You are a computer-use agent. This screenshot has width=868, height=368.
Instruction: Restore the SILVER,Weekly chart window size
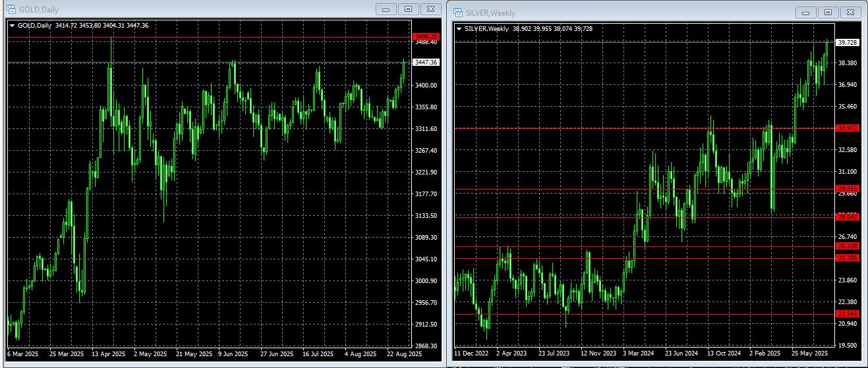click(x=828, y=13)
